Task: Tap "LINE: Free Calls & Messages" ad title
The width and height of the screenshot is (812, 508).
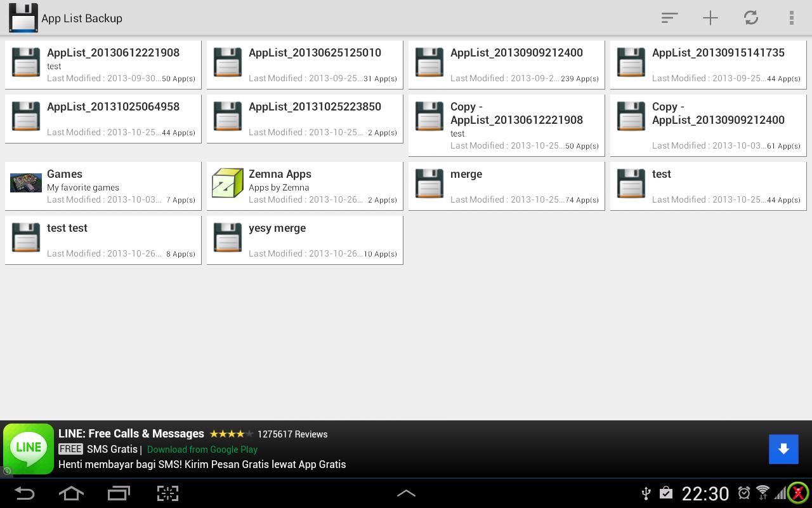Action: [131, 434]
